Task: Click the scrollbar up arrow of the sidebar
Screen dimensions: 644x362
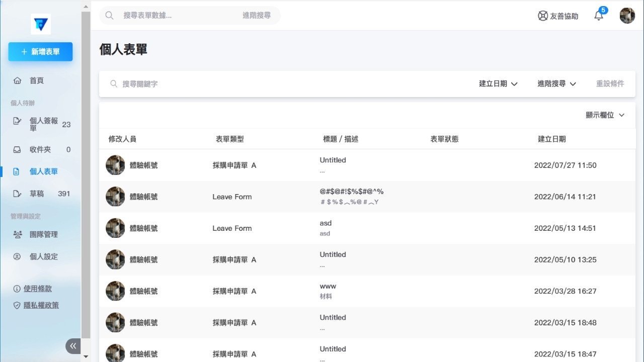Action: coord(86,6)
